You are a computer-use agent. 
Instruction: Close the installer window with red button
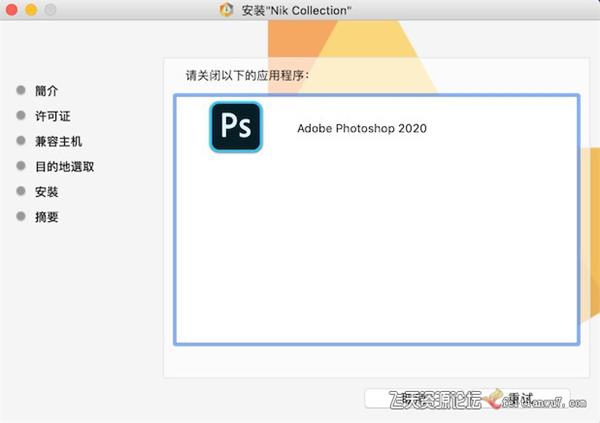[x=13, y=10]
